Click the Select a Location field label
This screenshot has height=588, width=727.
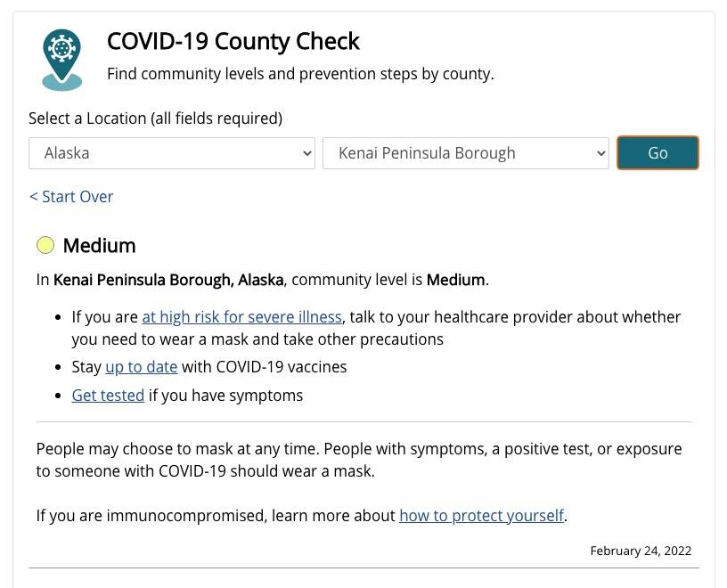(x=155, y=118)
